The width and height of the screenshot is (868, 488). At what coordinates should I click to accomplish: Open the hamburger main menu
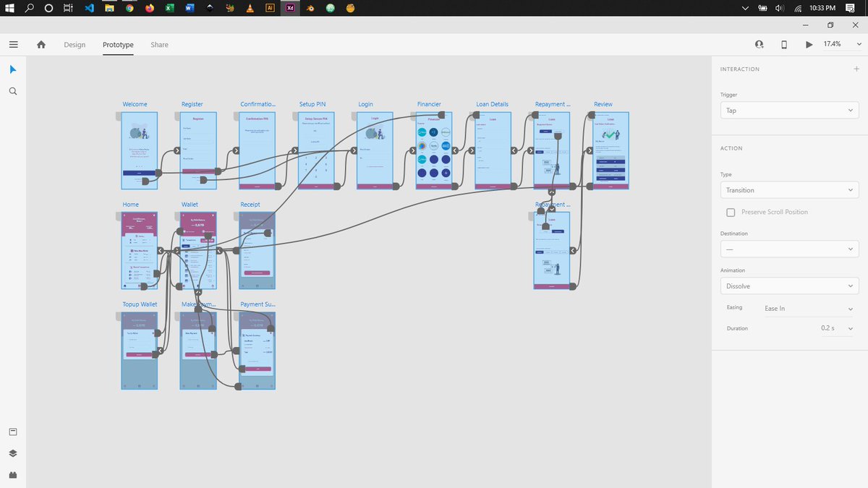point(13,45)
